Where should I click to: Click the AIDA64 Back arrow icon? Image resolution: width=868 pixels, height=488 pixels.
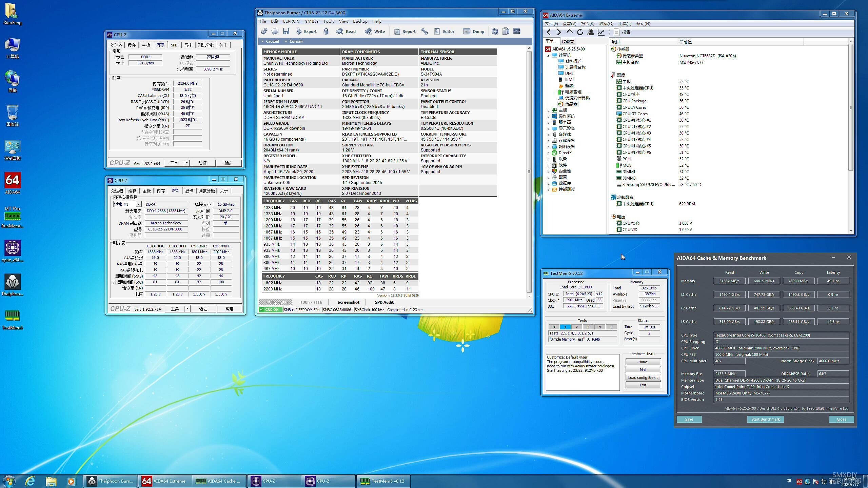coord(549,32)
